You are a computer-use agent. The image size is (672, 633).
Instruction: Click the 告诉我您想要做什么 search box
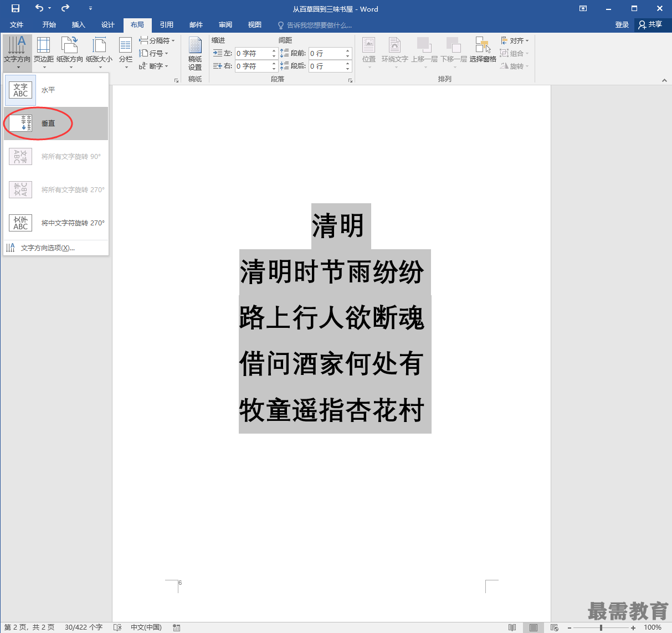tap(315, 25)
